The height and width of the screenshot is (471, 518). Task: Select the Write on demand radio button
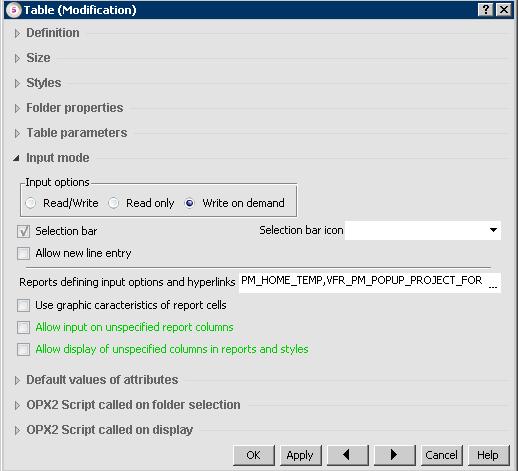coord(189,203)
